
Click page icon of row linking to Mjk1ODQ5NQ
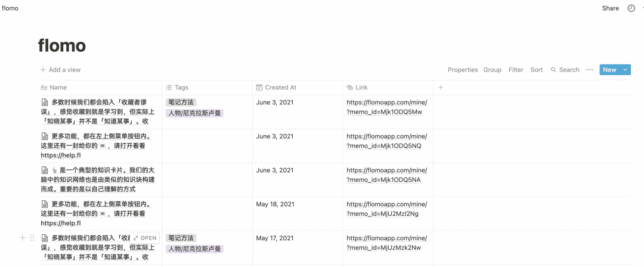pos(44,136)
